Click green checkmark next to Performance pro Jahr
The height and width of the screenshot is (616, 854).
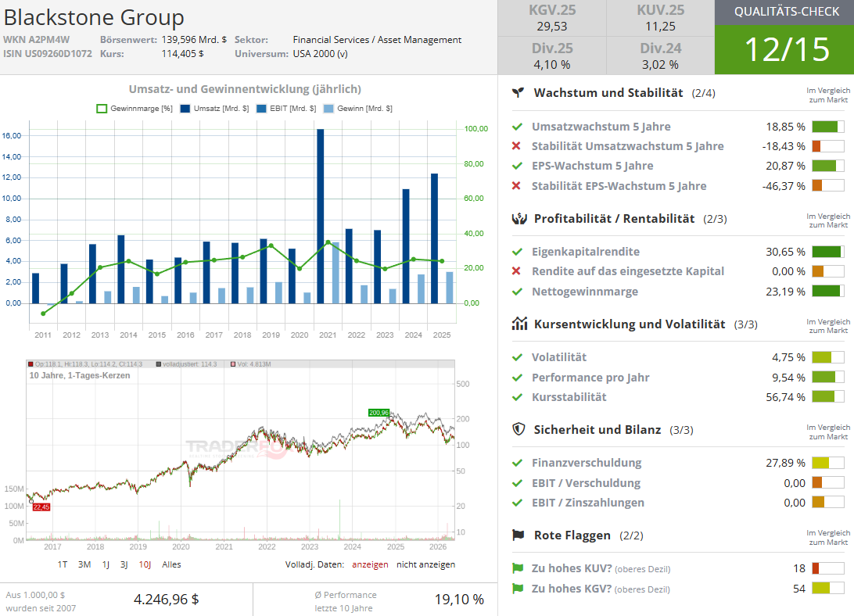point(517,377)
